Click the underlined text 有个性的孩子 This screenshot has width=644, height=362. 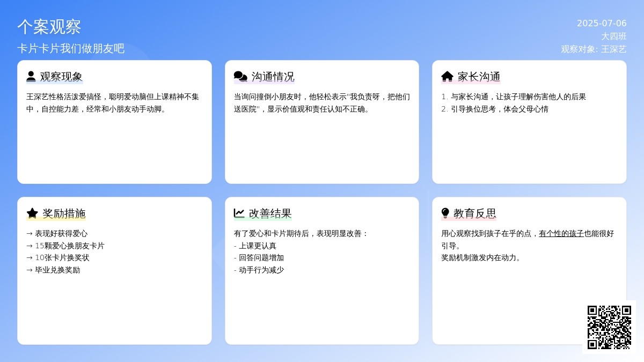(x=561, y=233)
